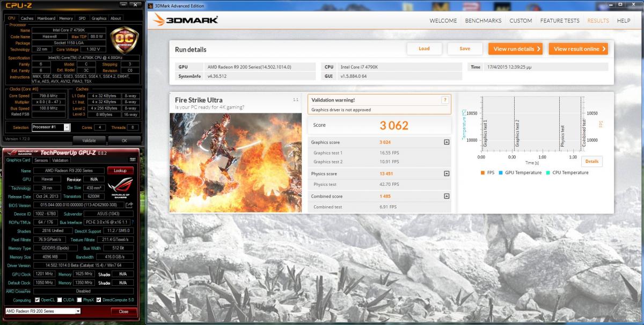
Task: Switch to CPU-Z Mainboard tab
Action: click(46, 18)
